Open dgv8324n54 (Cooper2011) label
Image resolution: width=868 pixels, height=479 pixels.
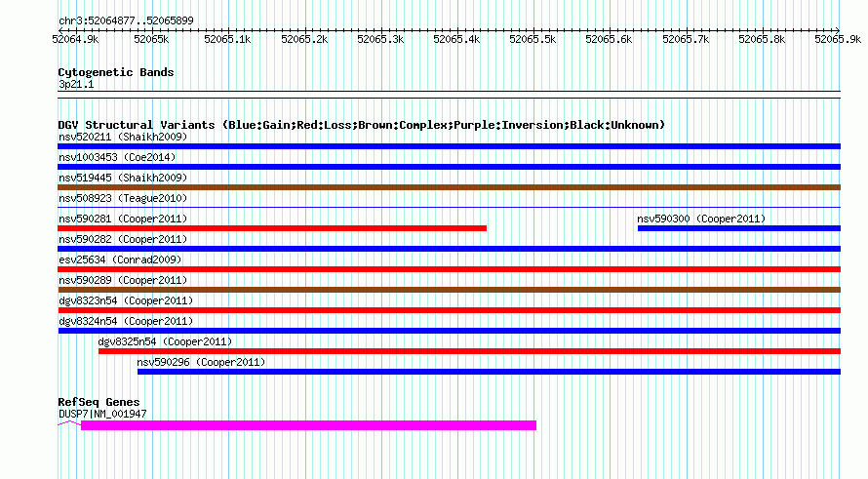point(126,321)
